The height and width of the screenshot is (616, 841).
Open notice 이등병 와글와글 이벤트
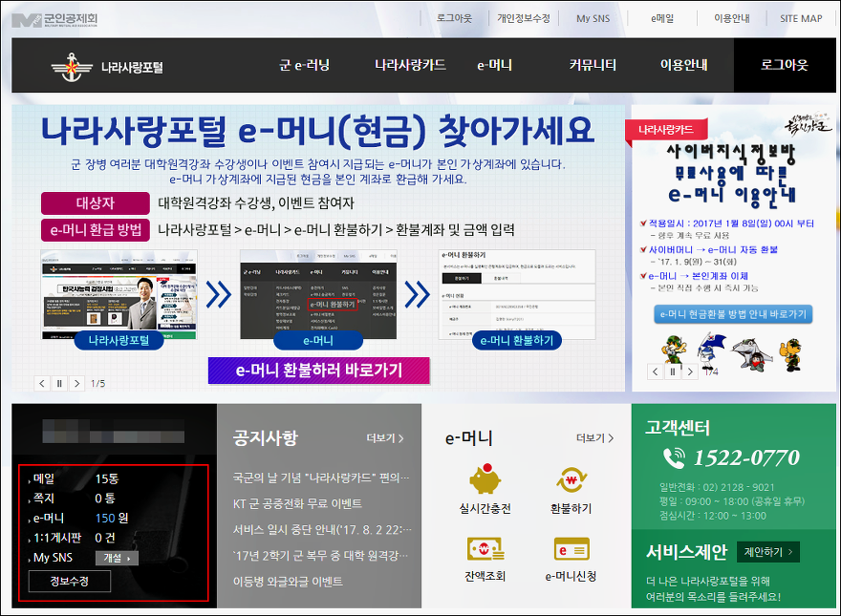[288, 582]
